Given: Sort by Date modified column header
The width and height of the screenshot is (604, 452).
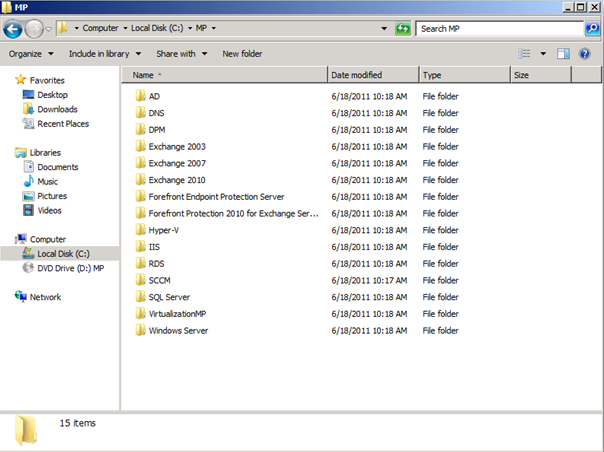Looking at the screenshot, I should click(373, 75).
